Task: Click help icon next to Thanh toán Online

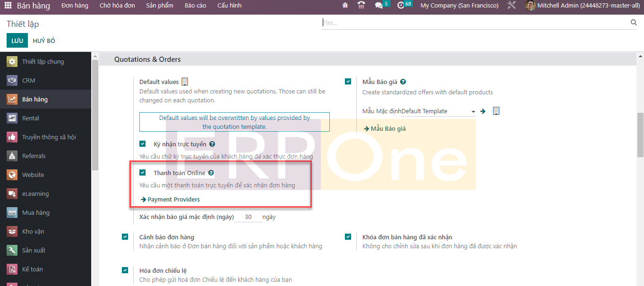Action: [x=211, y=173]
